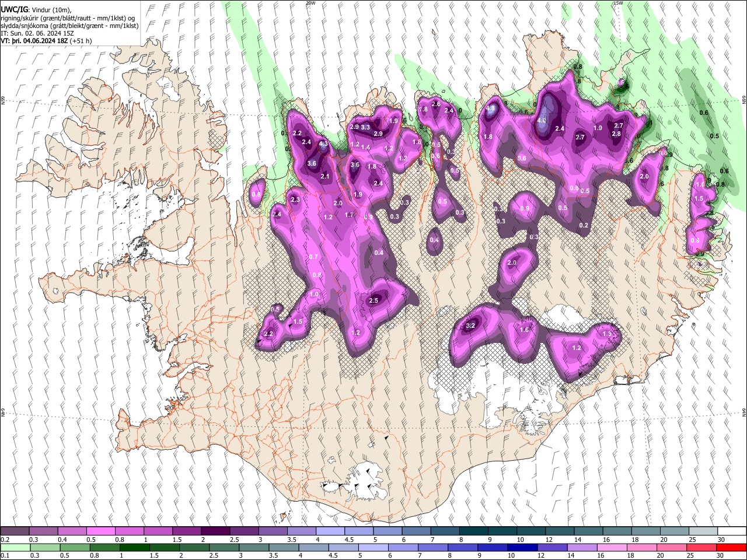Select the 'slydda/snjókoma' snow legend description line
The width and height of the screenshot is (747, 560).
point(69,26)
